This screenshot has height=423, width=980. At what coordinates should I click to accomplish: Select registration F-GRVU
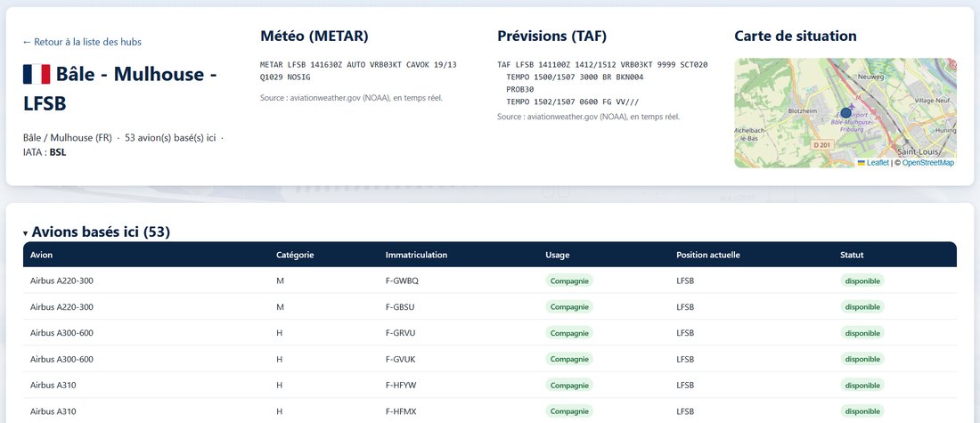coord(401,333)
